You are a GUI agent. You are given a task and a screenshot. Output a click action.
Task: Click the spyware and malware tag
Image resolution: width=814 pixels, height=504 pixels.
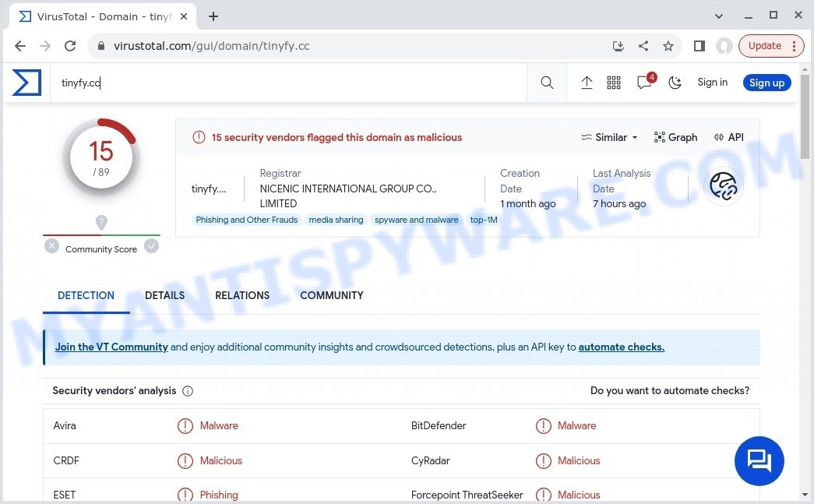click(x=416, y=220)
